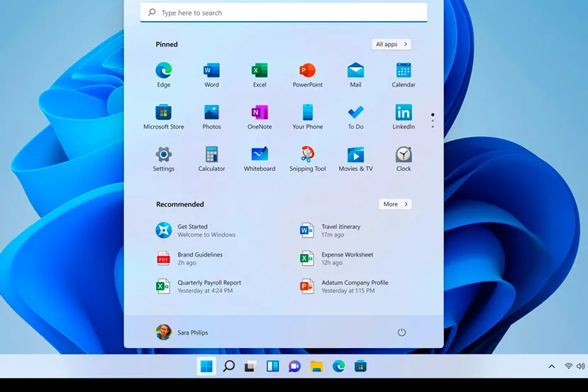Open the Quarterly Payroll Report
Screen dimensions: 588x392
pos(199,286)
